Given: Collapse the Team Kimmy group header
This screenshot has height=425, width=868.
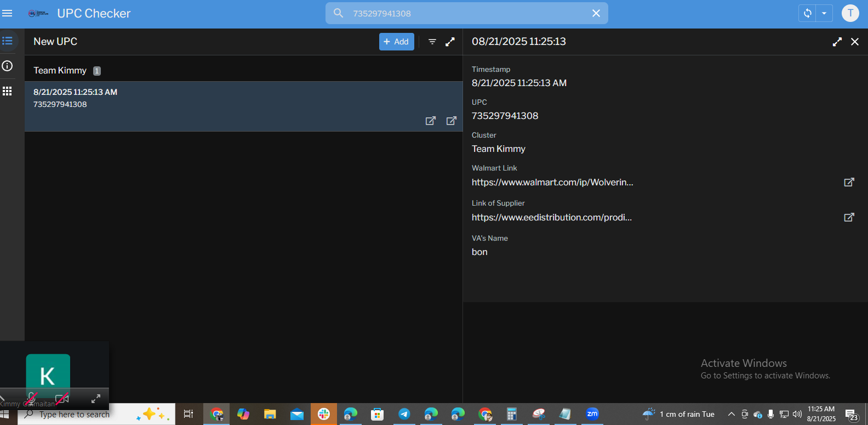Looking at the screenshot, I should 60,70.
